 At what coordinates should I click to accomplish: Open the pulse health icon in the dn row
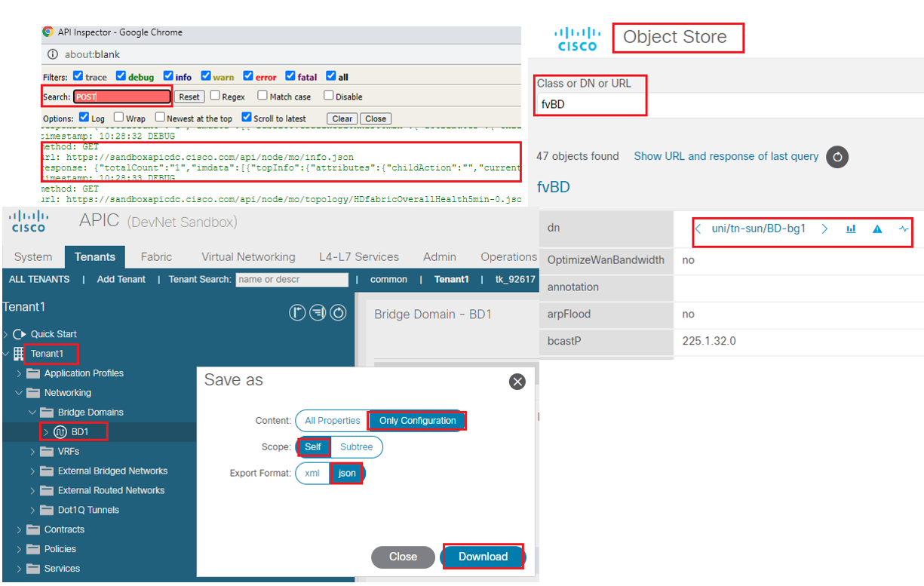(904, 229)
